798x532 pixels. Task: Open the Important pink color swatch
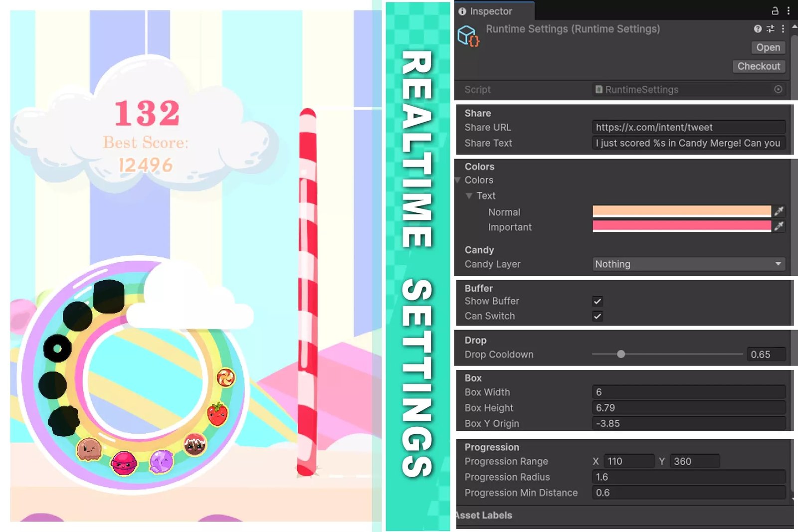(x=681, y=226)
